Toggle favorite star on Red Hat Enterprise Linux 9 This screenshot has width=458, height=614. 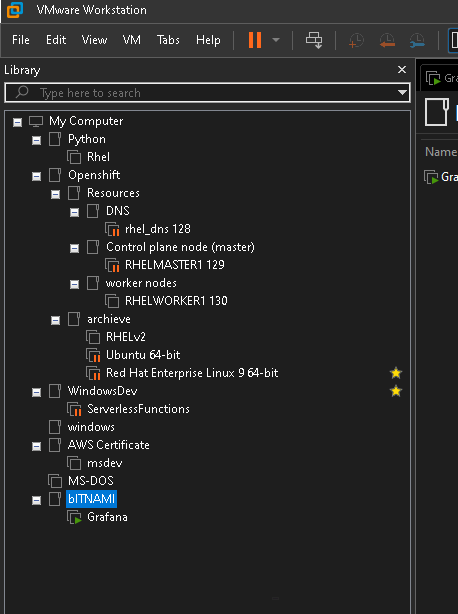click(396, 373)
